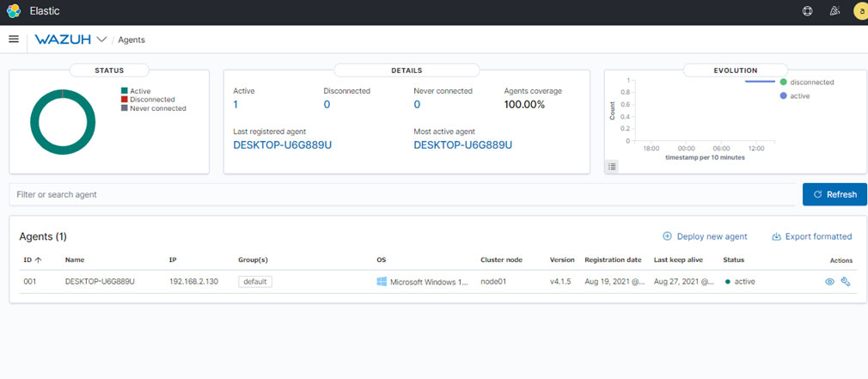Select agent ID 001 cell
The image size is (868, 379).
[30, 282]
